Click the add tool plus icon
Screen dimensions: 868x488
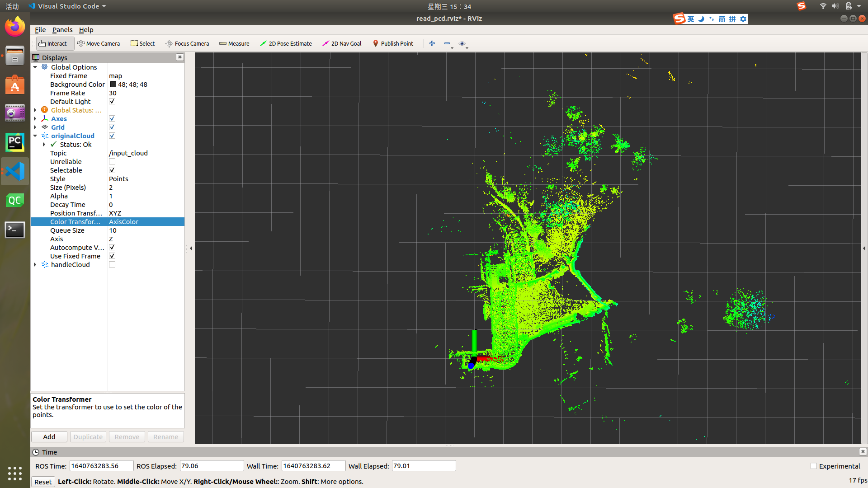click(432, 43)
